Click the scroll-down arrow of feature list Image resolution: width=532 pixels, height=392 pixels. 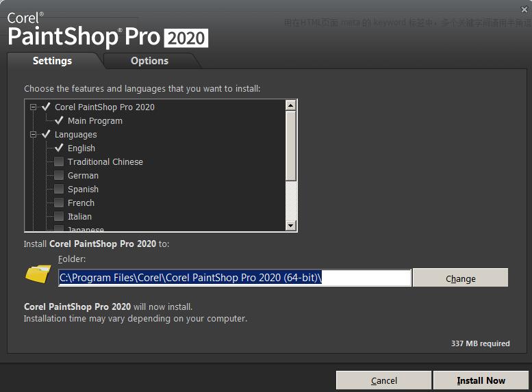coord(291,225)
